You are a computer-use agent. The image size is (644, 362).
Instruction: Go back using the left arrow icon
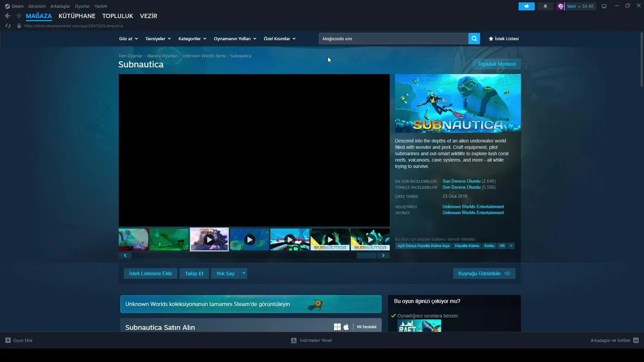coord(8,16)
